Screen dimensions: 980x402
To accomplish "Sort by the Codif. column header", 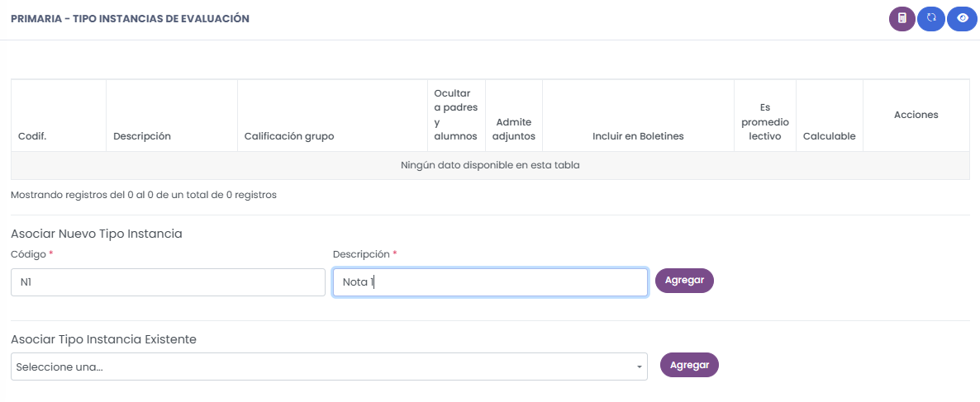I will (32, 136).
